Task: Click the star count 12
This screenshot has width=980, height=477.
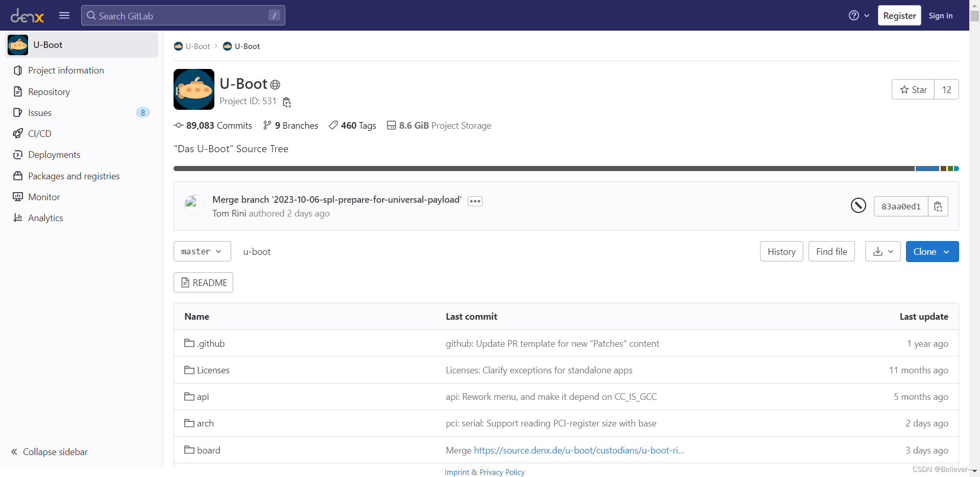Action: [947, 90]
